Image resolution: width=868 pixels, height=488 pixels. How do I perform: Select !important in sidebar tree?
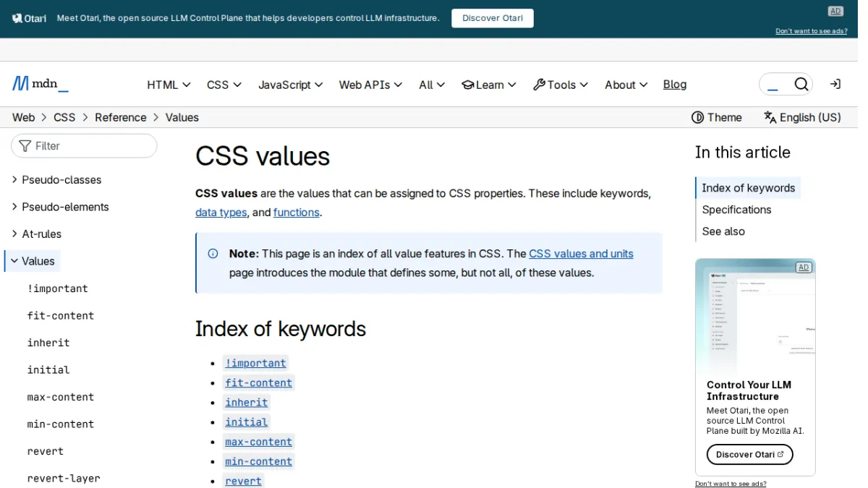58,288
